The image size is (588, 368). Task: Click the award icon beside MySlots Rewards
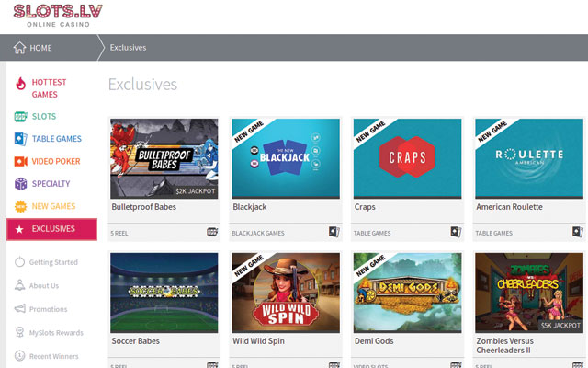click(19, 332)
